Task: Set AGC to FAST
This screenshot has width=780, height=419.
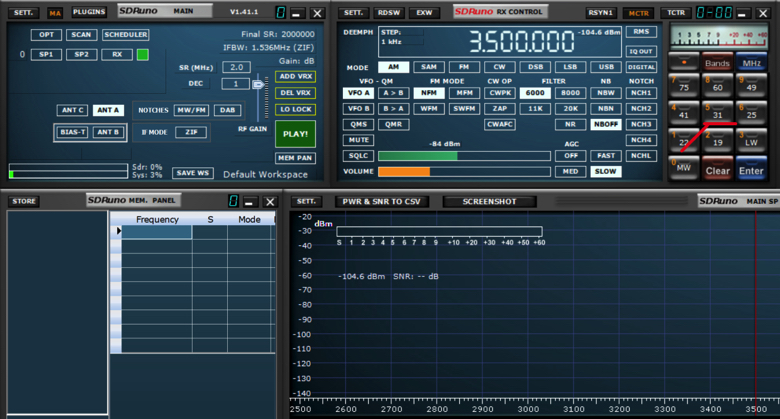Action: (x=606, y=156)
